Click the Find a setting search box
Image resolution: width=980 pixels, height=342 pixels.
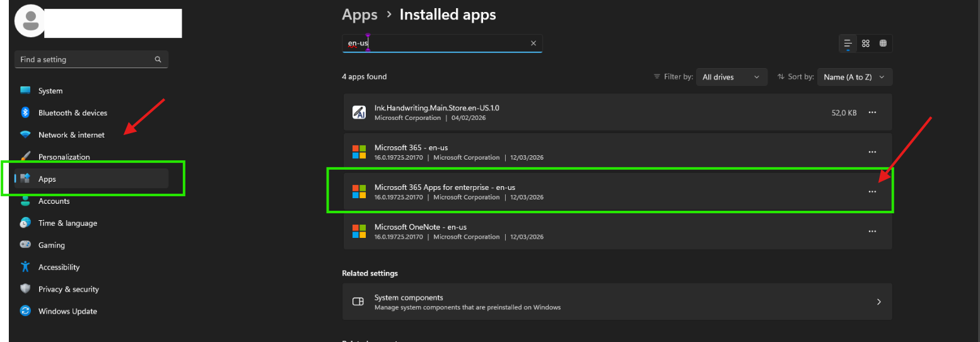(91, 59)
